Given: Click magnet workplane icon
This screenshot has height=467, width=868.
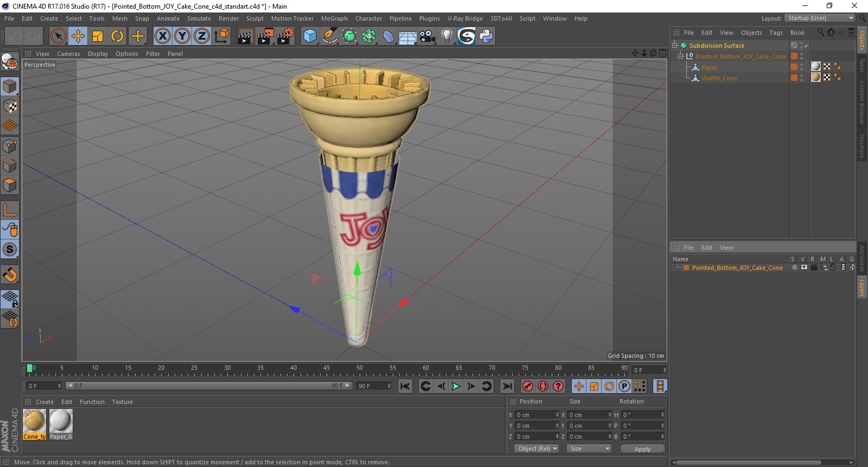Looking at the screenshot, I should (10, 274).
